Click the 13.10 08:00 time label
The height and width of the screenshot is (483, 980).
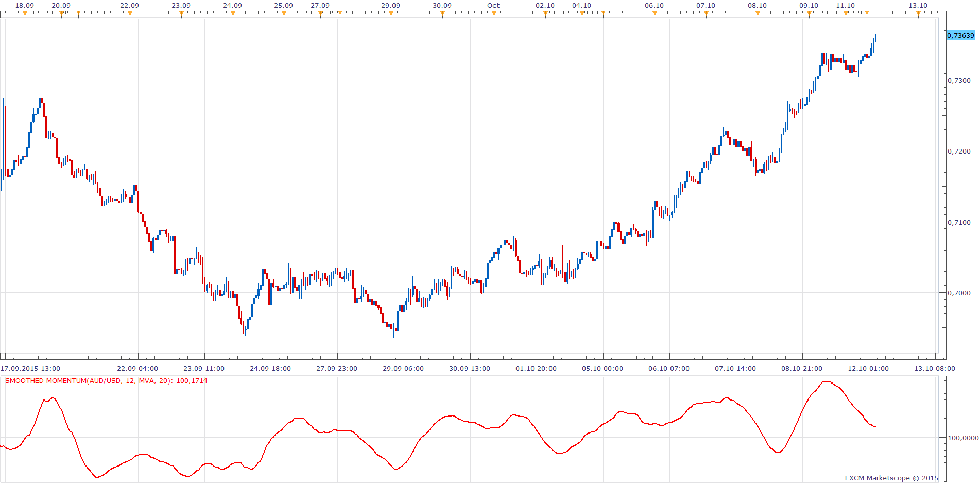click(x=935, y=369)
